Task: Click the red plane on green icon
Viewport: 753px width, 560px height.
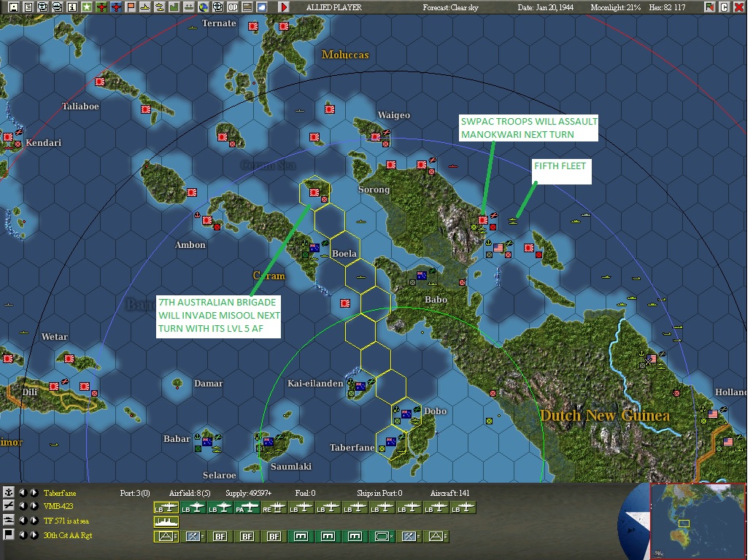Action: point(101,7)
